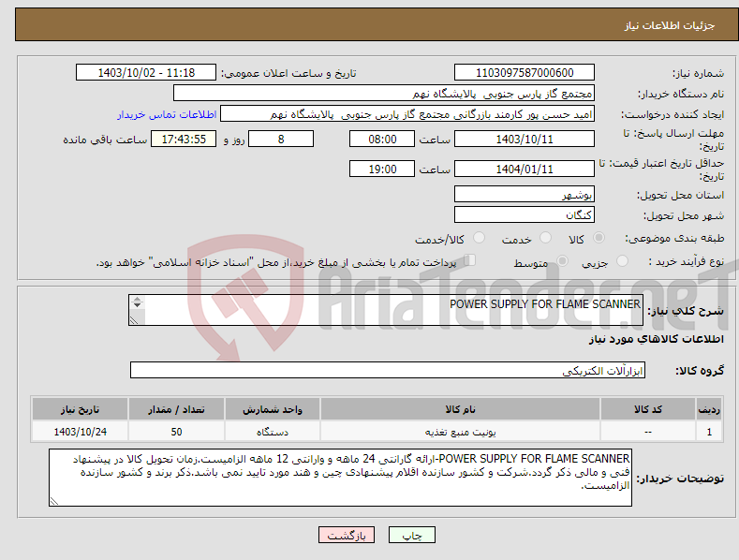This screenshot has width=739, height=560.
Task: Click the شماره نیاز number field
Action: pos(525,73)
